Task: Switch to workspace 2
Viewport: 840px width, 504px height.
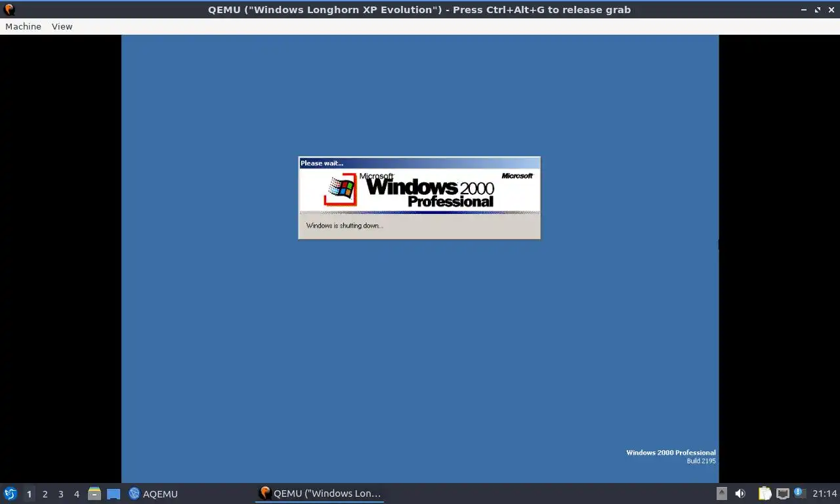Action: coord(45,493)
